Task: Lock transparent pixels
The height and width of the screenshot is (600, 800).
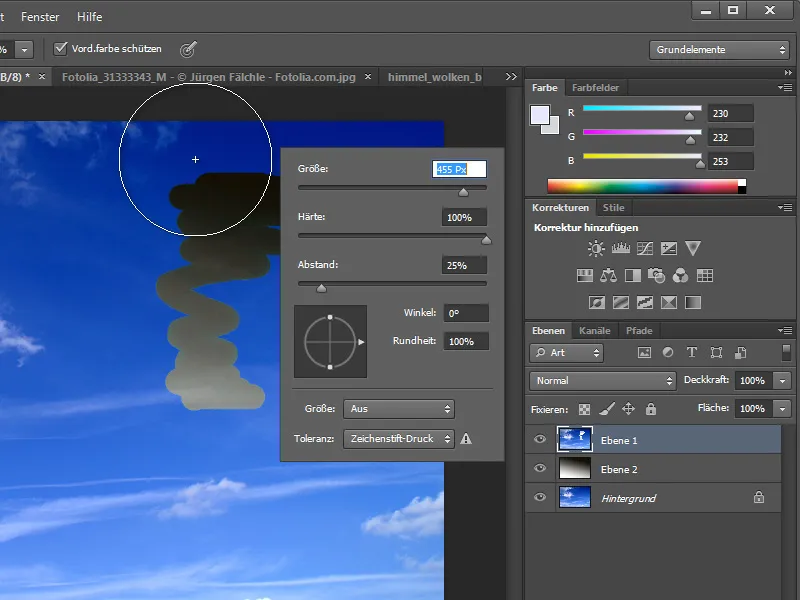Action: (585, 409)
